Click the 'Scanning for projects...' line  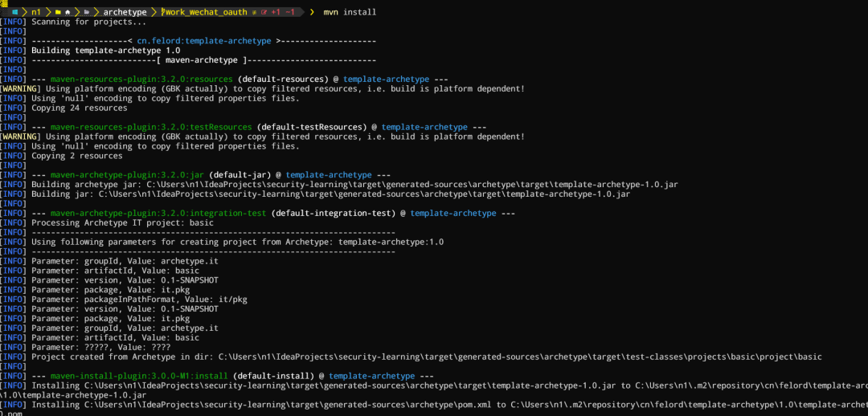point(88,22)
